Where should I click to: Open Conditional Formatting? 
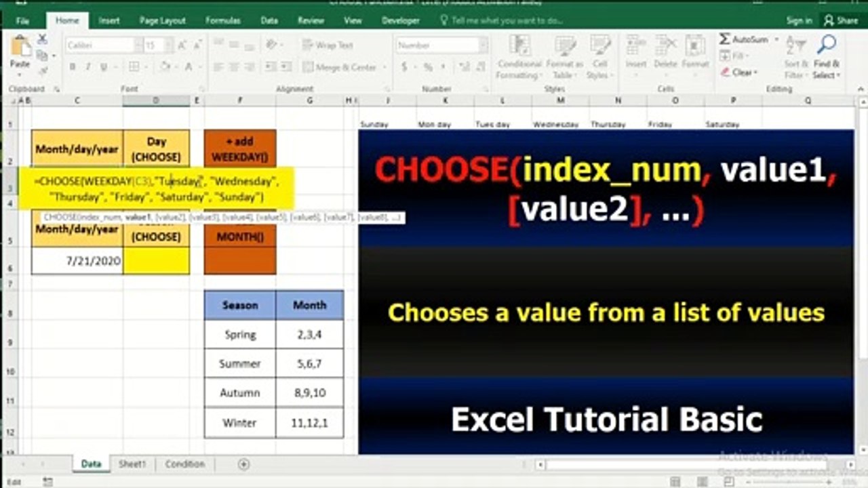click(x=519, y=57)
